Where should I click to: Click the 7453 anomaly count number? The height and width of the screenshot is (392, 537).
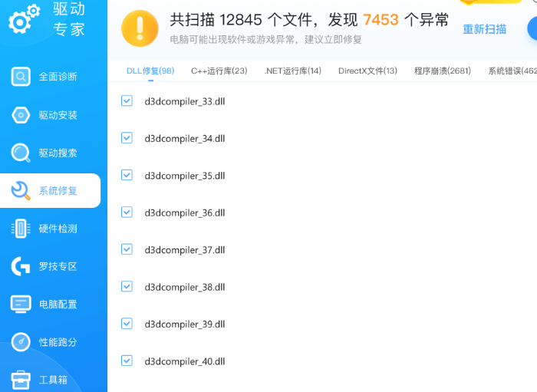[x=381, y=19]
